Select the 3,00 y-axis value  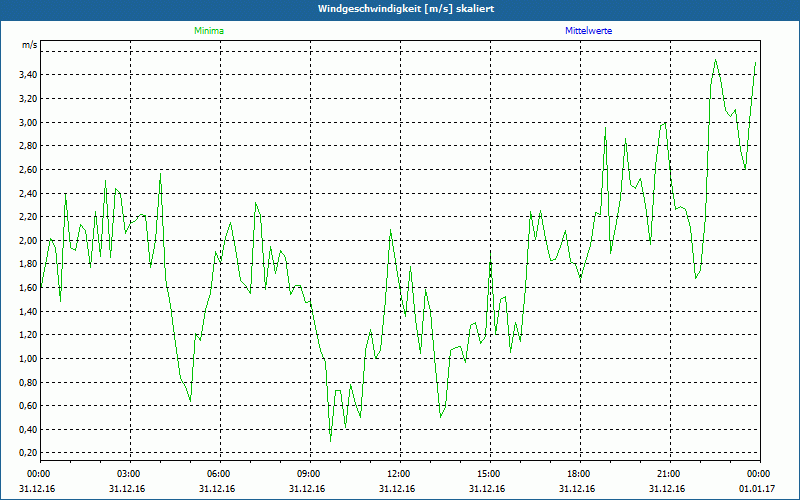pos(28,122)
